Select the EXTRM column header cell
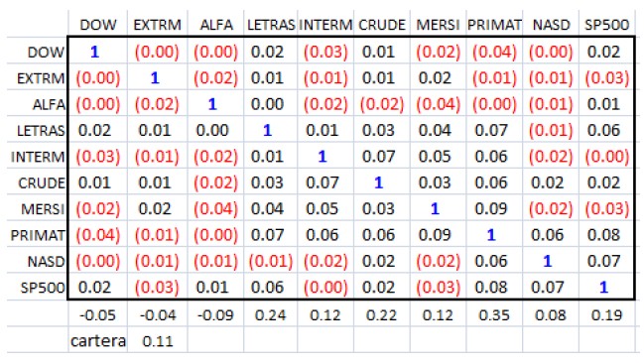This screenshot has height=363, width=644. coord(158,25)
